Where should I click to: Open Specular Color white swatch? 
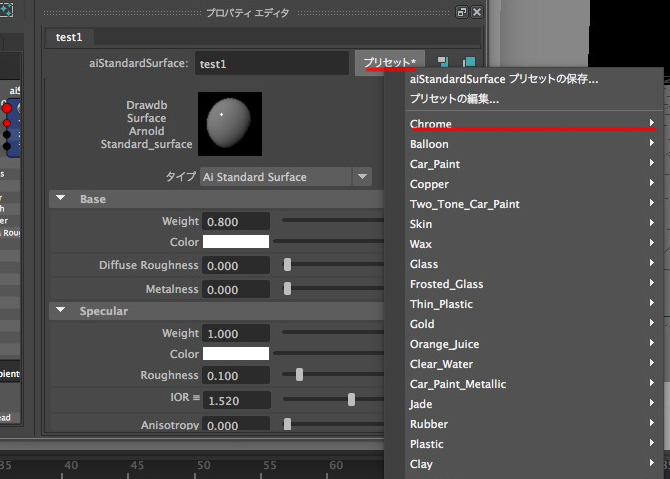pyautogui.click(x=236, y=353)
